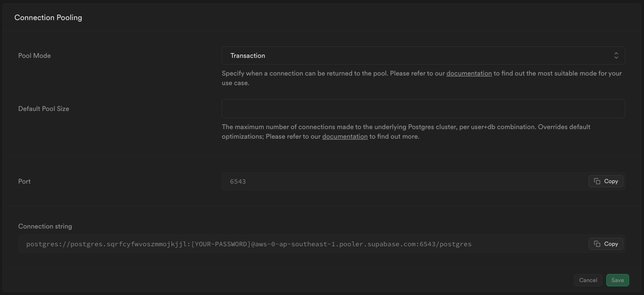The height and width of the screenshot is (295, 644).
Task: Open the documentation link about pool modes
Action: point(469,73)
